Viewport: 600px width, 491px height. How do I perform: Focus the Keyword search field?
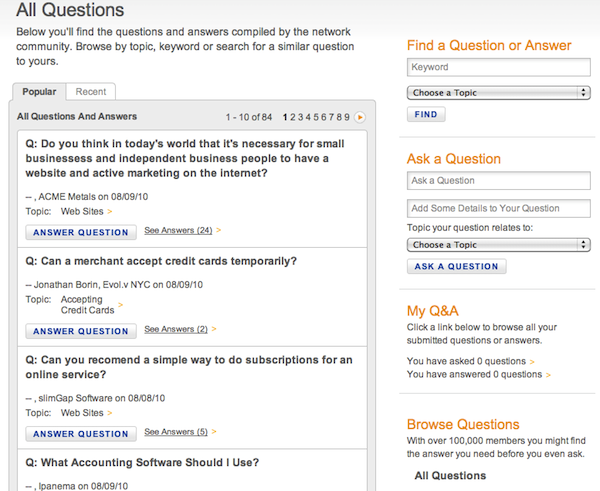point(499,67)
